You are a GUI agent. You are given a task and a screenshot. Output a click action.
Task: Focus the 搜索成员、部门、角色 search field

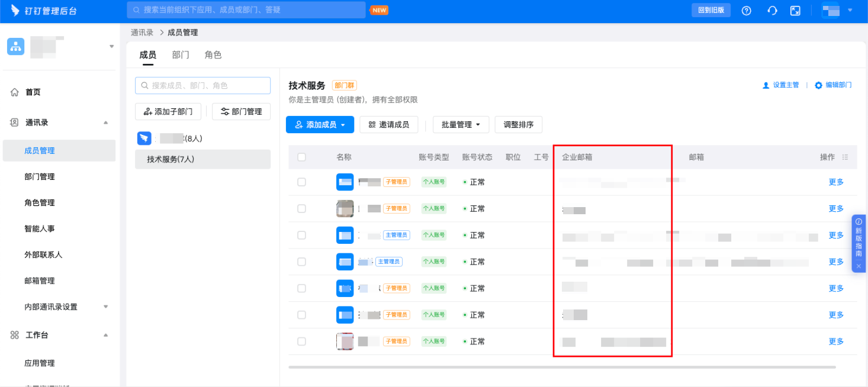(x=202, y=85)
